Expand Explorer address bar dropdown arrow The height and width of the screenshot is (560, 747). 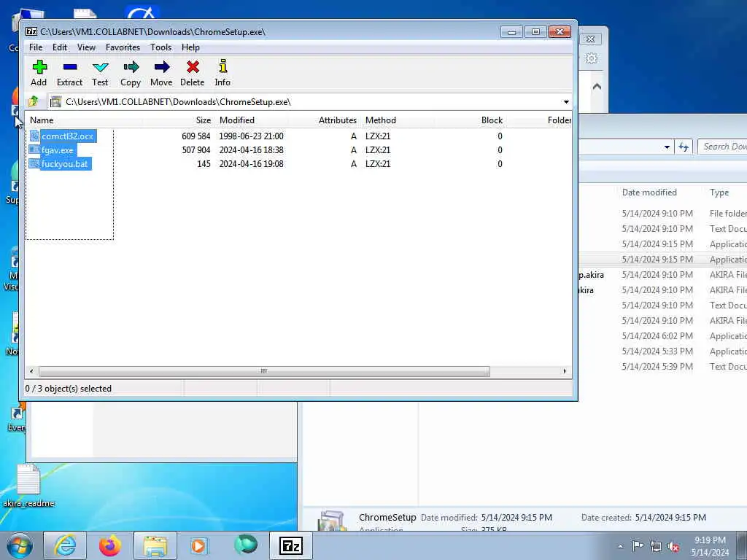point(667,147)
